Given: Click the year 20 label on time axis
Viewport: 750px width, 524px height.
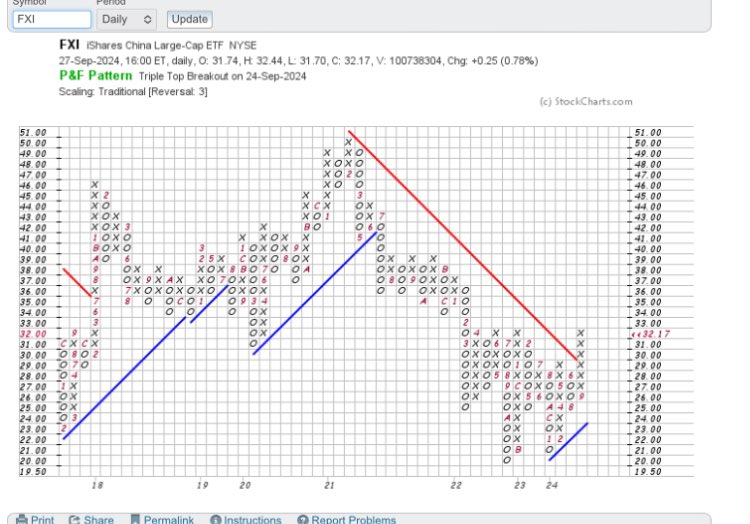Looking at the screenshot, I should (245, 485).
